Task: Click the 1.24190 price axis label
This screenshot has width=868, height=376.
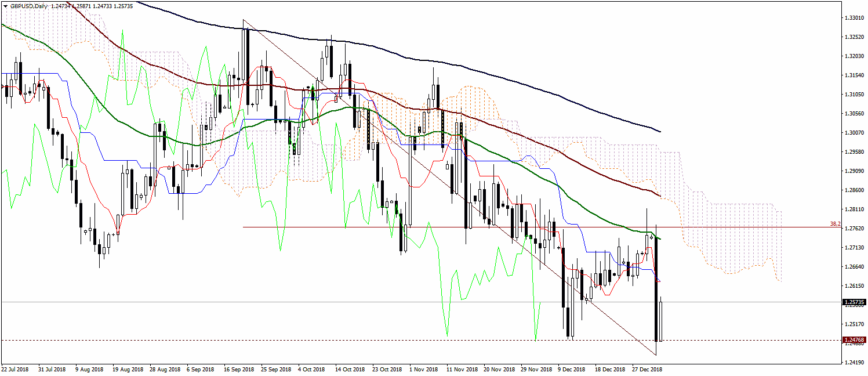Action: click(x=854, y=363)
